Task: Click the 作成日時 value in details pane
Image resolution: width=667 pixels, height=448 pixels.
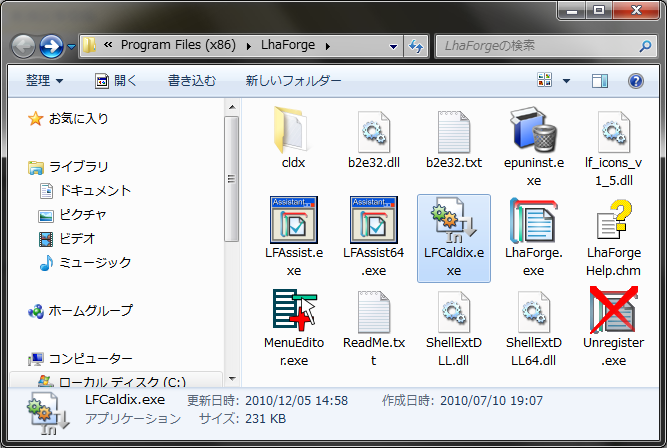Action: 491,400
